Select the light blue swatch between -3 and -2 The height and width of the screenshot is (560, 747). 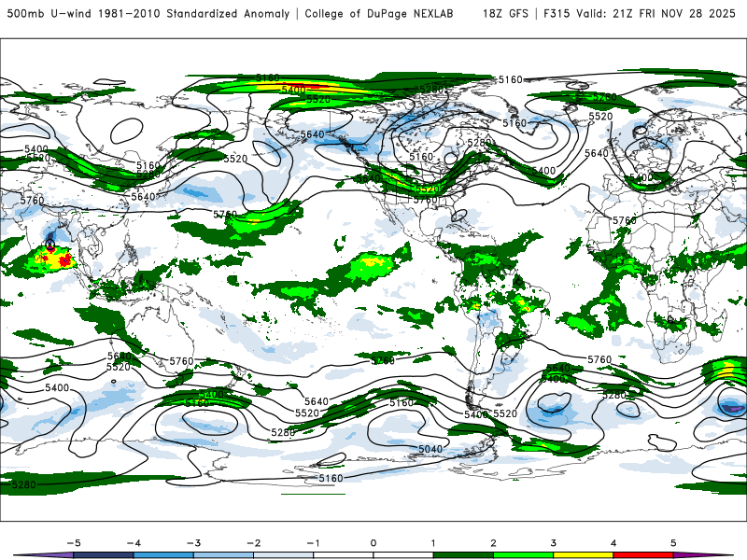223,555
